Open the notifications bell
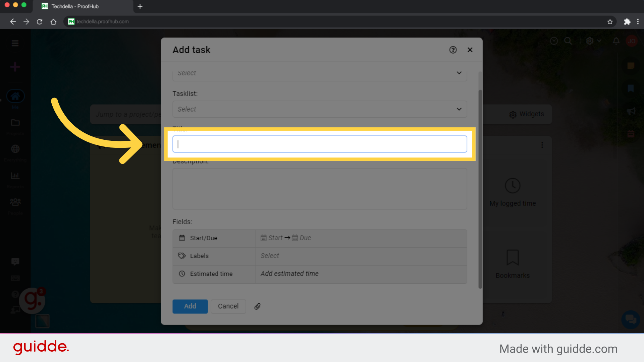Viewport: 644px width, 362px height. coord(616,41)
